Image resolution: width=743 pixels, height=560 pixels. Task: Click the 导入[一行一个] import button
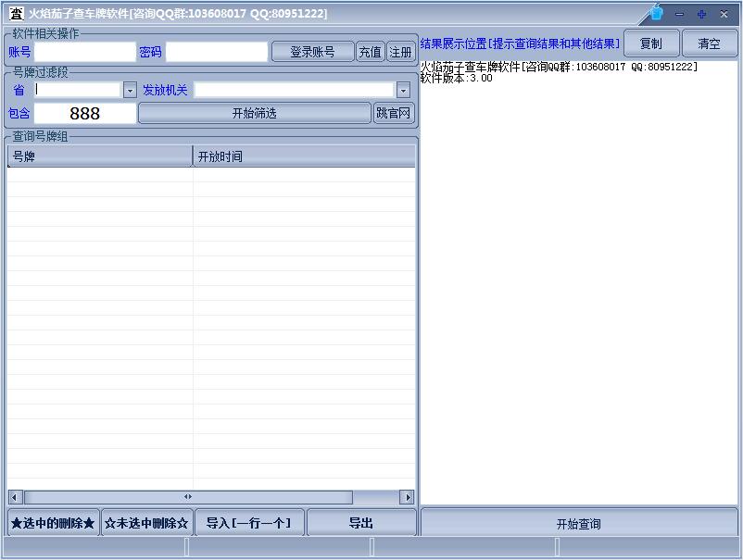tap(249, 523)
